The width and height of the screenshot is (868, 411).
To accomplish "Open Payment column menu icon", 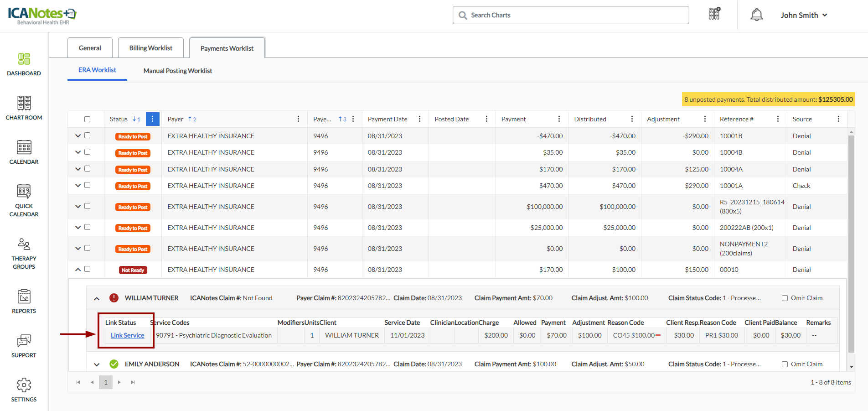I will (559, 119).
